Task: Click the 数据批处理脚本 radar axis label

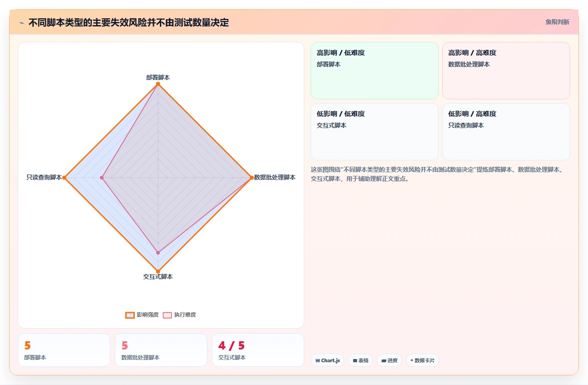Action: click(x=275, y=177)
